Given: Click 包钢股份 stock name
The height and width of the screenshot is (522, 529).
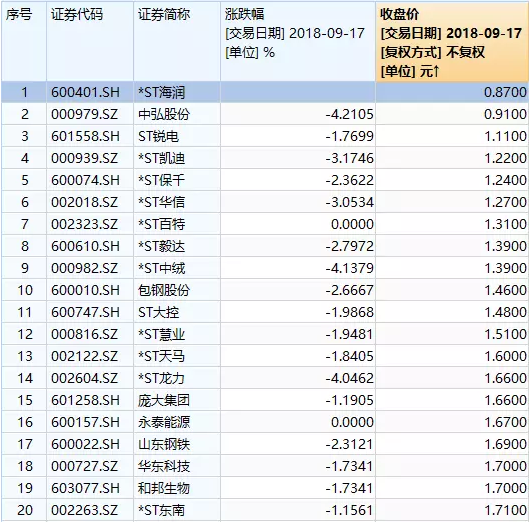Looking at the screenshot, I should click(x=164, y=290).
